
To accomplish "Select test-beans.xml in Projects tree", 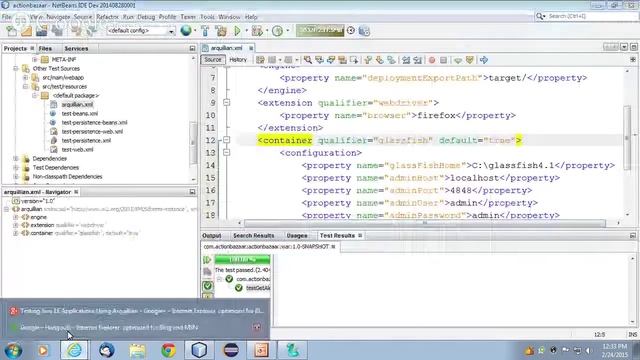I will coord(80,113).
